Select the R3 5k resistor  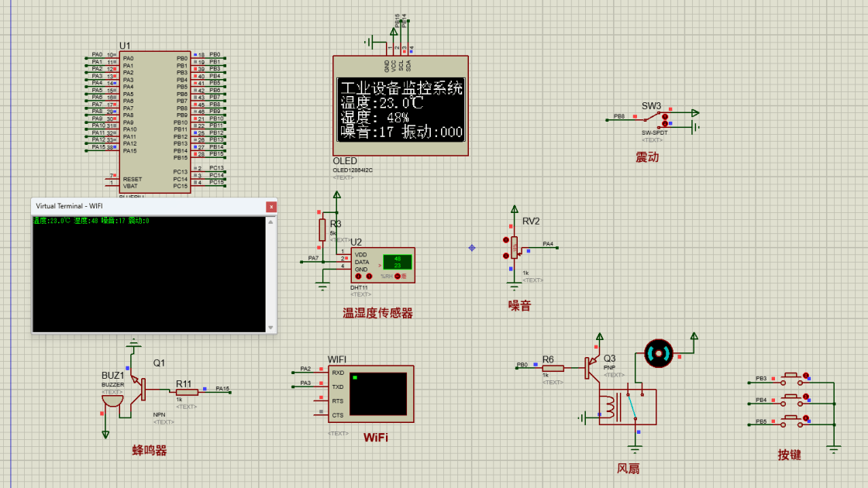click(x=324, y=229)
